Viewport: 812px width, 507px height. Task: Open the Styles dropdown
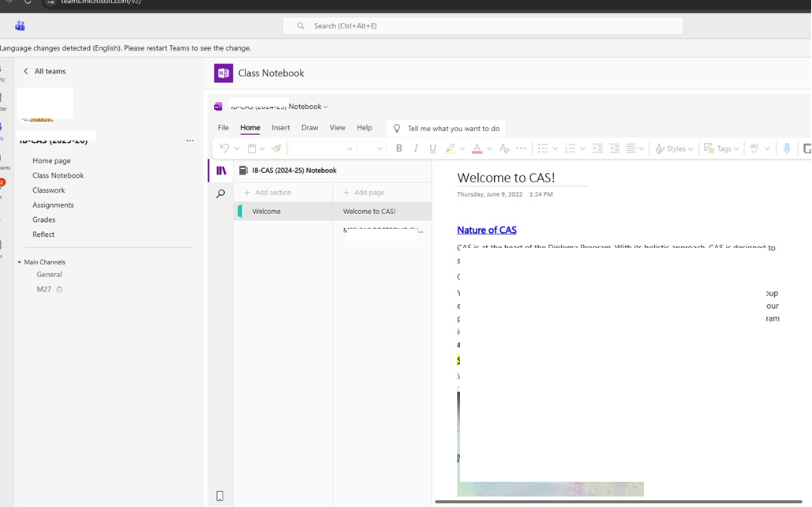click(674, 148)
